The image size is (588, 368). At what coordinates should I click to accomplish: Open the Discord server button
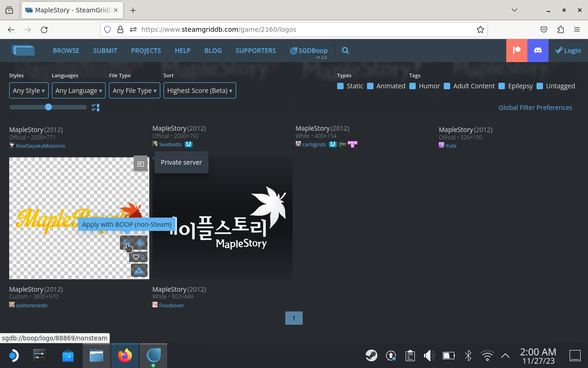coord(538,51)
